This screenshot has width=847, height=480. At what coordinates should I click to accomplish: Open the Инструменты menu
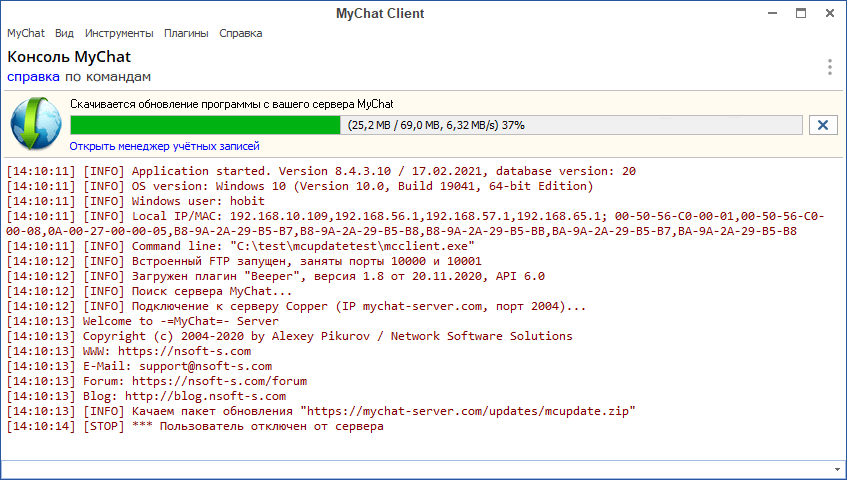coord(119,33)
